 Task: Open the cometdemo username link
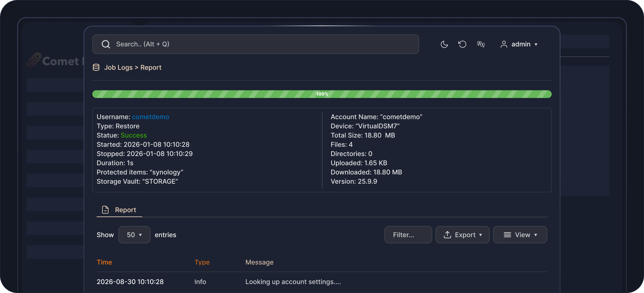click(151, 117)
